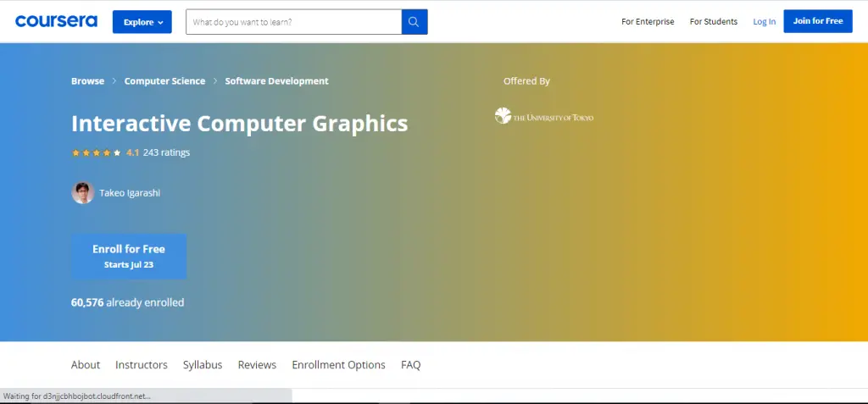Expand the Explore dropdown menu
This screenshot has width=868, height=404.
[142, 22]
